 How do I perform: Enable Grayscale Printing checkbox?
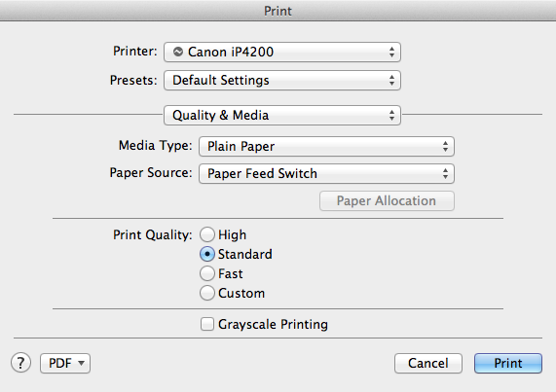(x=207, y=324)
